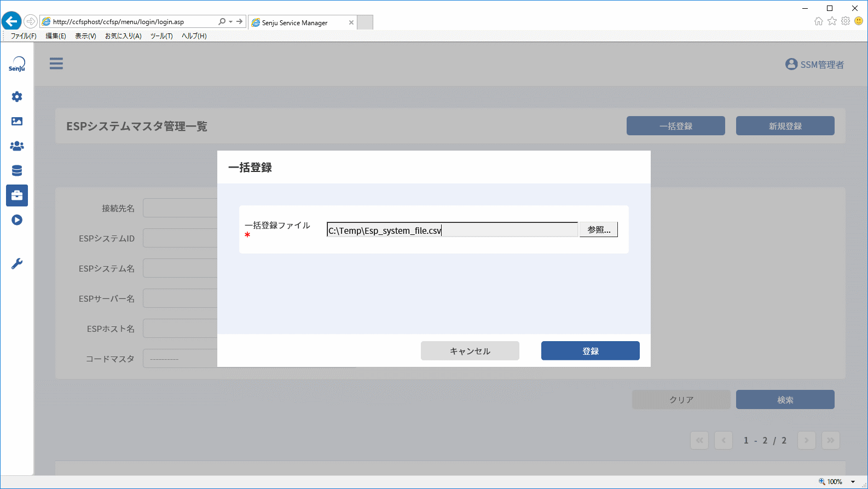Click the smiley feedback icon

point(859,21)
